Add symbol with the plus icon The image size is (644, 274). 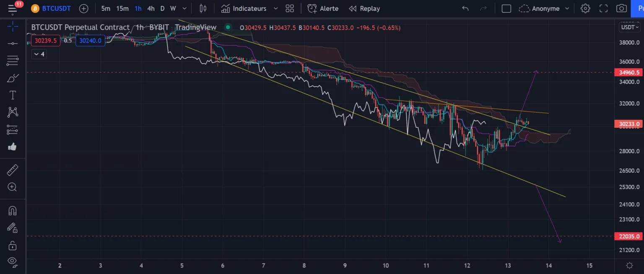[84, 8]
